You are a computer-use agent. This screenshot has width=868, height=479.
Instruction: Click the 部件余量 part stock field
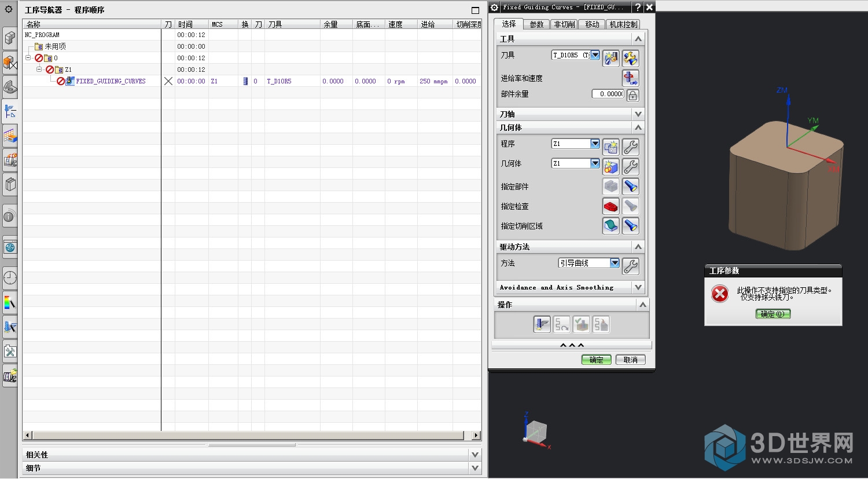point(608,94)
